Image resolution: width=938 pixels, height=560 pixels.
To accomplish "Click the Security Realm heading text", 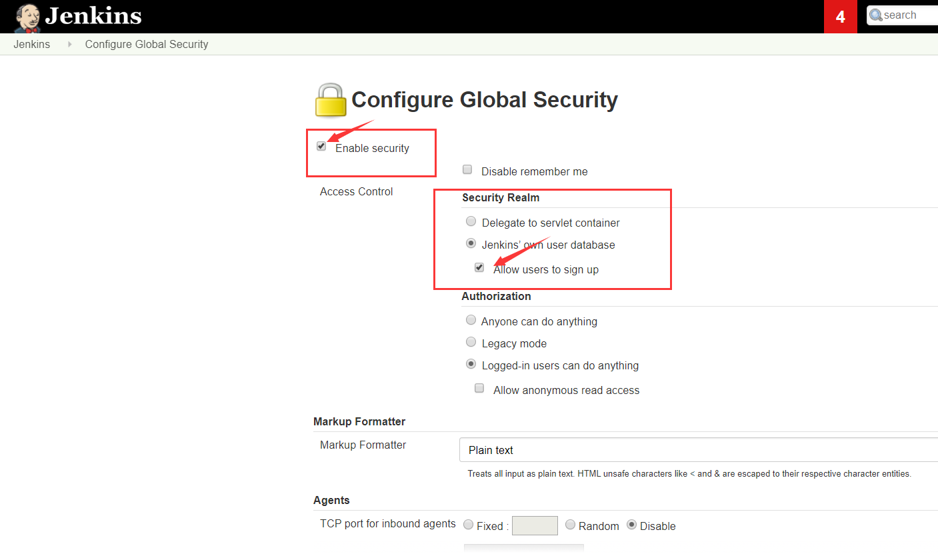I will tap(501, 198).
